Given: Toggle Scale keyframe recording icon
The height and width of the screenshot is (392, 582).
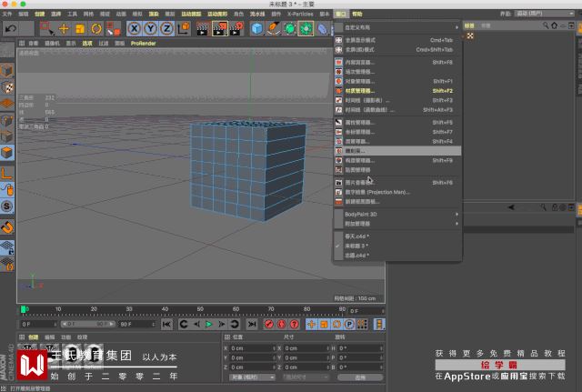Looking at the screenshot, I should (x=324, y=324).
